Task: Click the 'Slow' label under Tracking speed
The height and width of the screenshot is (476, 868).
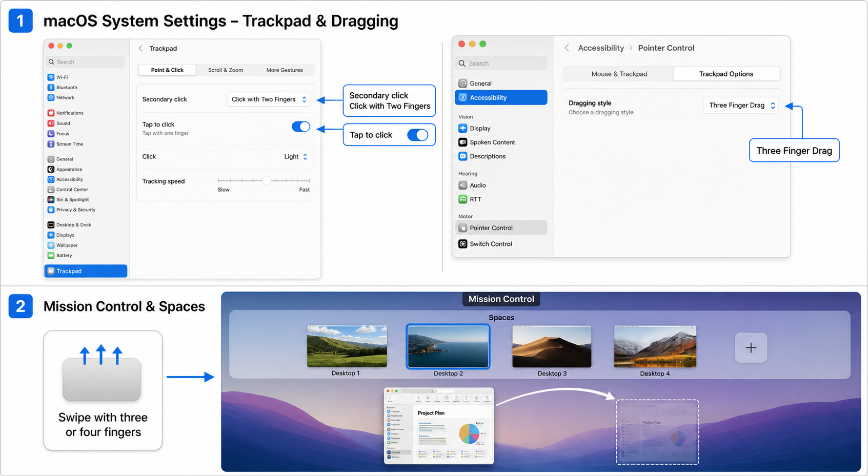Action: coord(224,190)
